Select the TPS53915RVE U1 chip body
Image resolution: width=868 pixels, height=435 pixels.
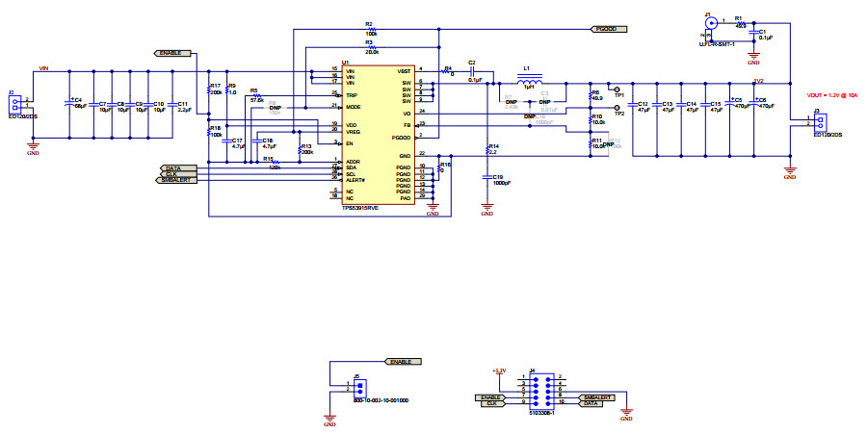pos(378,135)
